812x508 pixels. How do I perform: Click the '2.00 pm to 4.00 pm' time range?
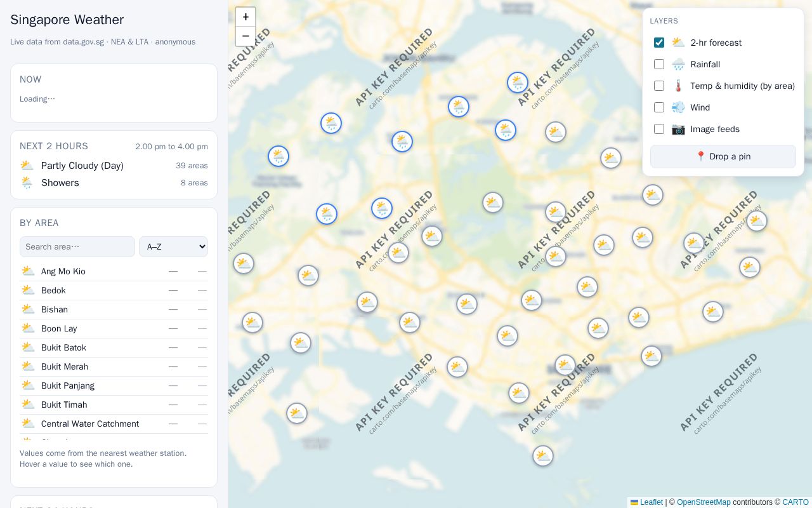(x=171, y=147)
